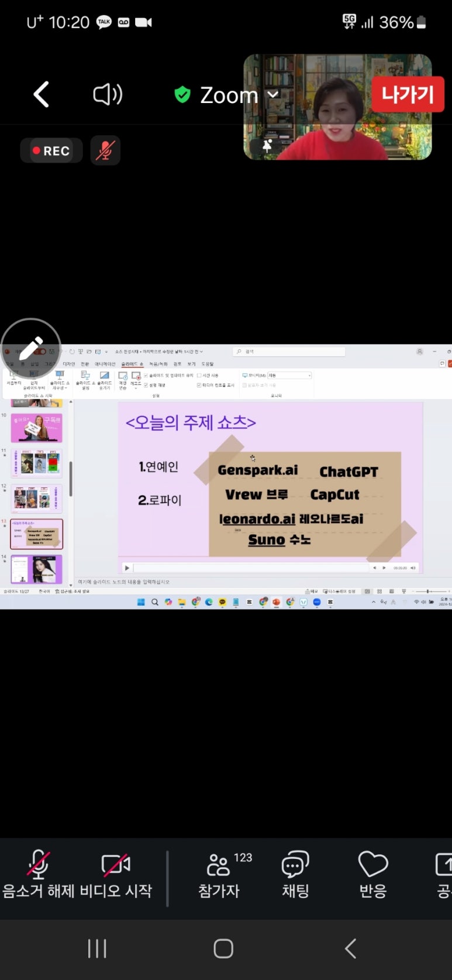Open the 참가자 participants list

[x=219, y=875]
